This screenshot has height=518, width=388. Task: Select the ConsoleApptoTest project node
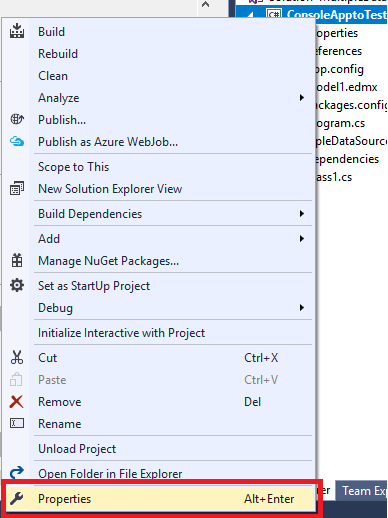337,15
